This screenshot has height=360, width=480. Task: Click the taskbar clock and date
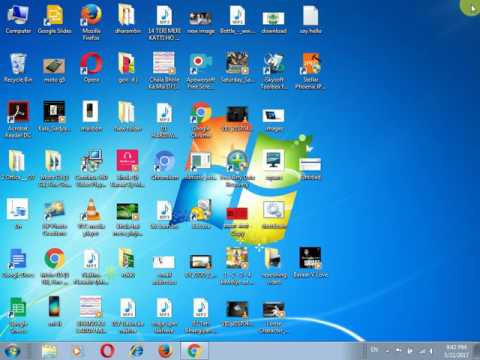coord(456,351)
